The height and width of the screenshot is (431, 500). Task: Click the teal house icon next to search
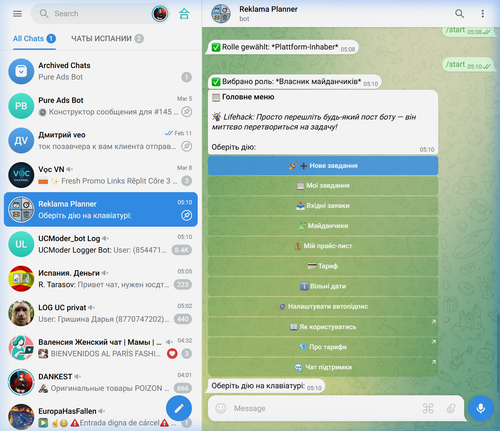tap(184, 14)
